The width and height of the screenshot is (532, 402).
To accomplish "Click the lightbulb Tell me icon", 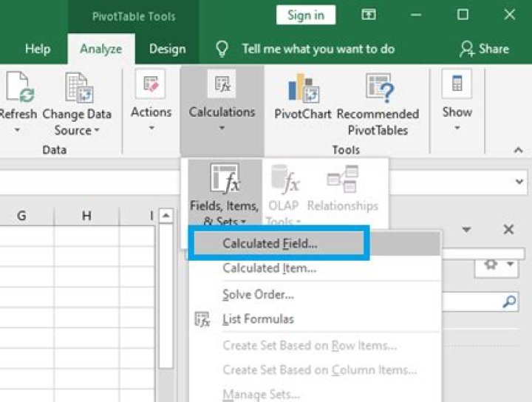I will tap(222, 49).
